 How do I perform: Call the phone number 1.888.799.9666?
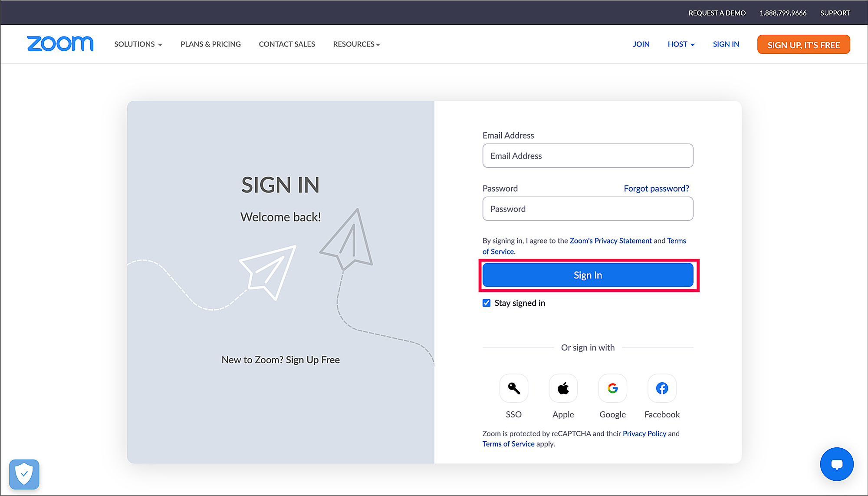783,13
